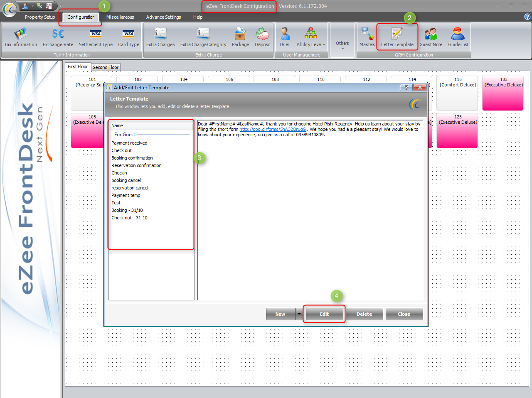Screen dimensions: 532x398
Task: Select the Second Floor tab
Action: pyautogui.click(x=106, y=67)
